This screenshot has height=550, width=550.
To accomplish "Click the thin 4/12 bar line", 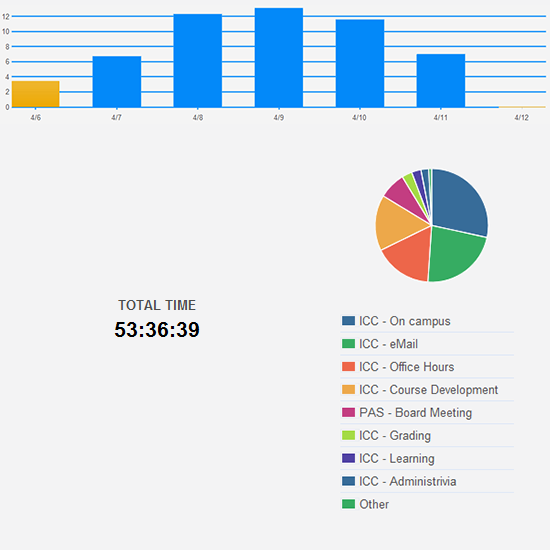I will point(522,107).
